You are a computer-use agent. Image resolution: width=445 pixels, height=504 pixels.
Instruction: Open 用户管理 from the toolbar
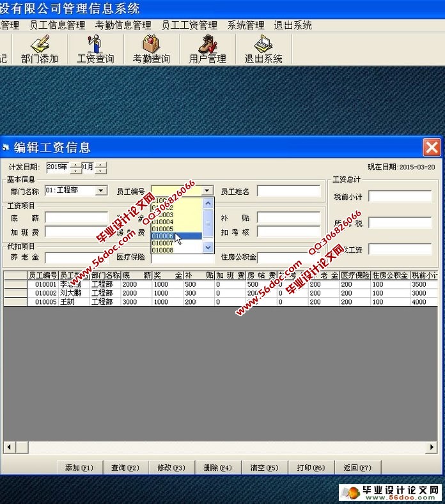207,49
